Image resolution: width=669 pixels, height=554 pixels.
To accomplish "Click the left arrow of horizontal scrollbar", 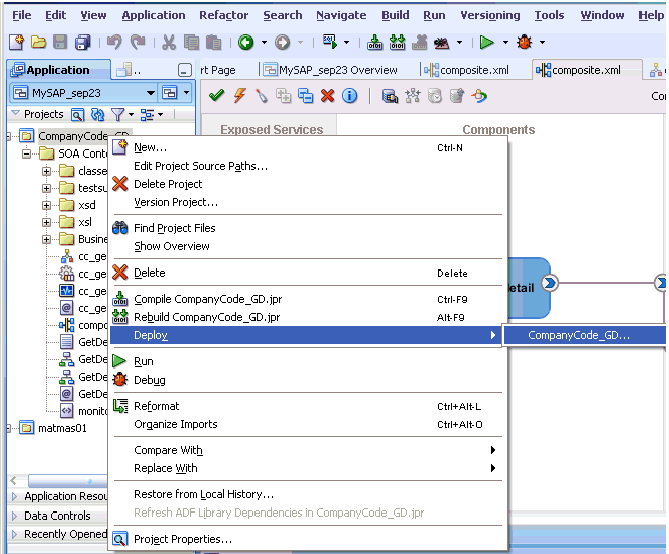I will (14, 481).
